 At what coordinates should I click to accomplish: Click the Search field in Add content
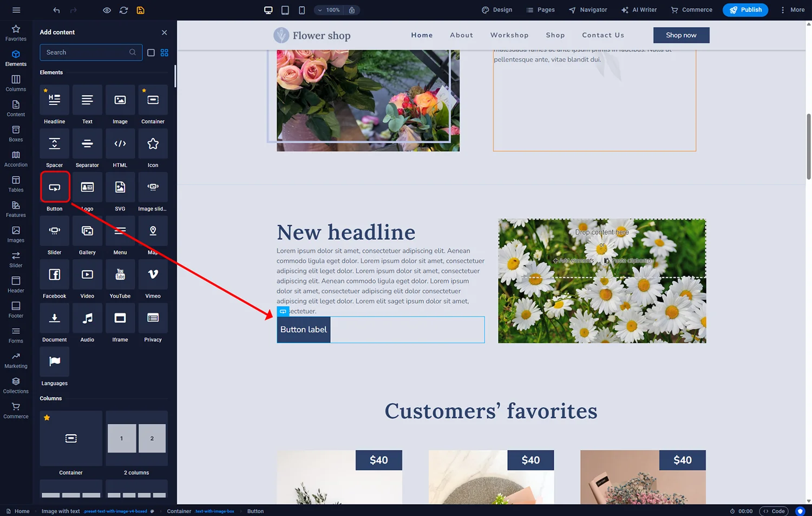[x=86, y=53]
